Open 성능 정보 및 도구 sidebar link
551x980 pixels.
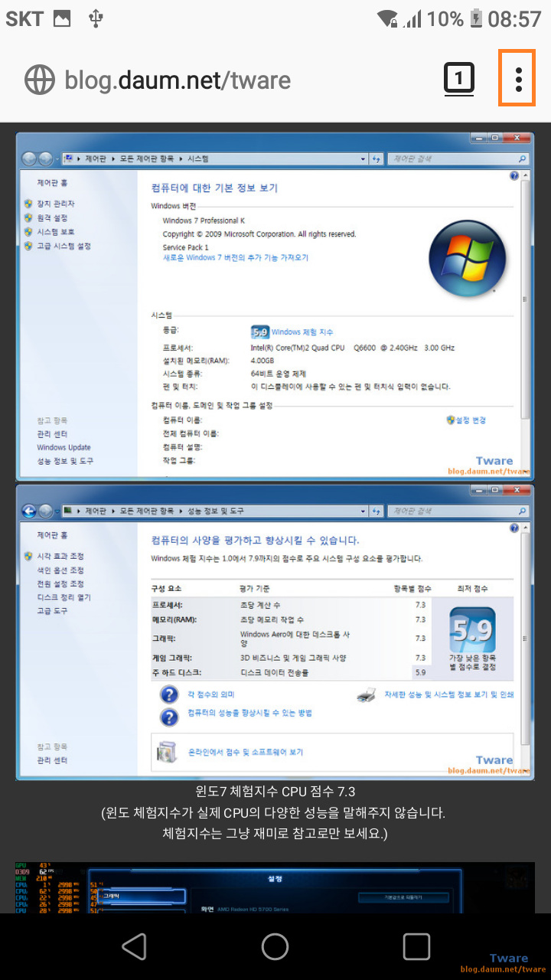[x=65, y=462]
